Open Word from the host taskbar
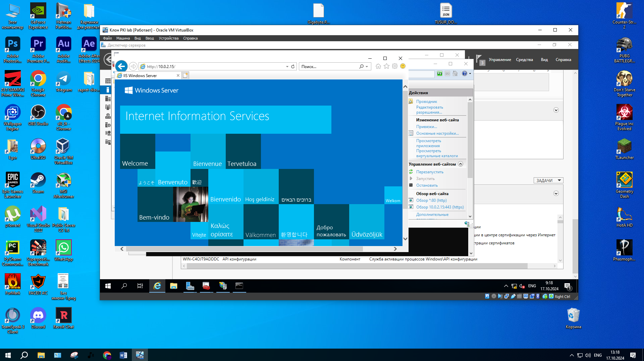This screenshot has width=644, height=361. click(123, 355)
